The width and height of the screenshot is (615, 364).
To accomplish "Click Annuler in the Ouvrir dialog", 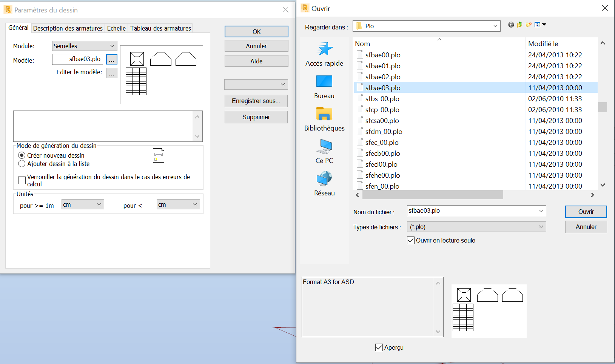I will (x=586, y=227).
